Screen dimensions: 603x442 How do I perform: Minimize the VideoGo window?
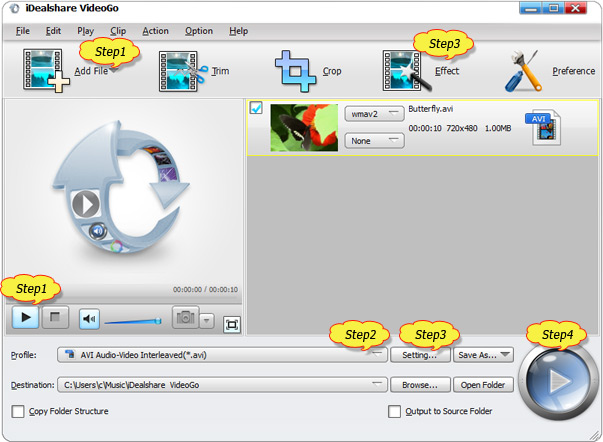coord(531,8)
